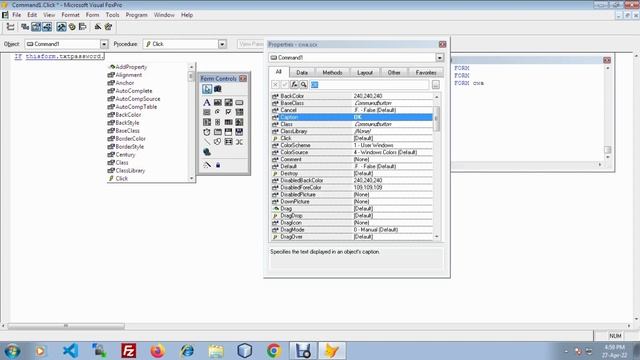Open the Procedure dropdown showing Click
Image resolution: width=640 pixels, height=360 pixels.
222,44
